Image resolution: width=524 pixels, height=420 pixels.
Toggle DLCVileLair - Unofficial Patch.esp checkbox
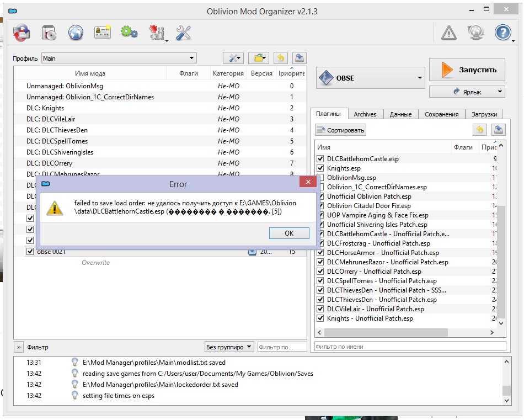click(320, 309)
